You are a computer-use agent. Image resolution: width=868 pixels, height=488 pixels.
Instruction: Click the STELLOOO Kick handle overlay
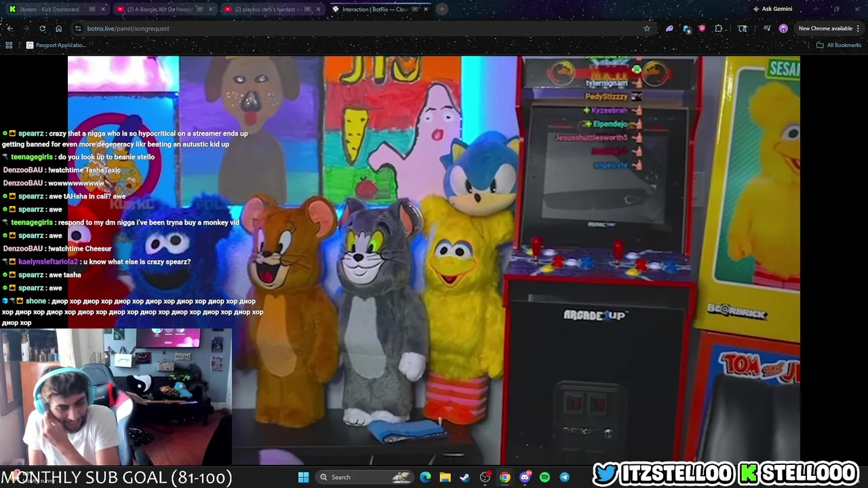click(x=800, y=473)
